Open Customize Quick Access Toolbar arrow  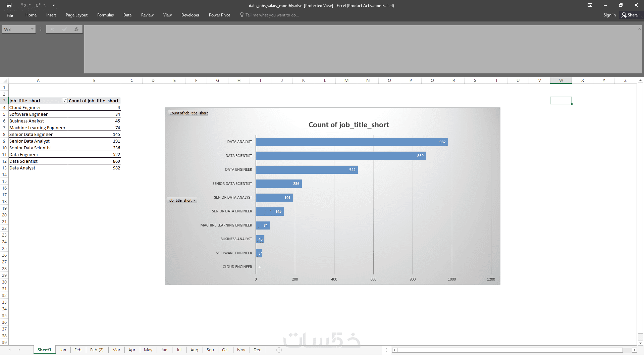point(54,5)
